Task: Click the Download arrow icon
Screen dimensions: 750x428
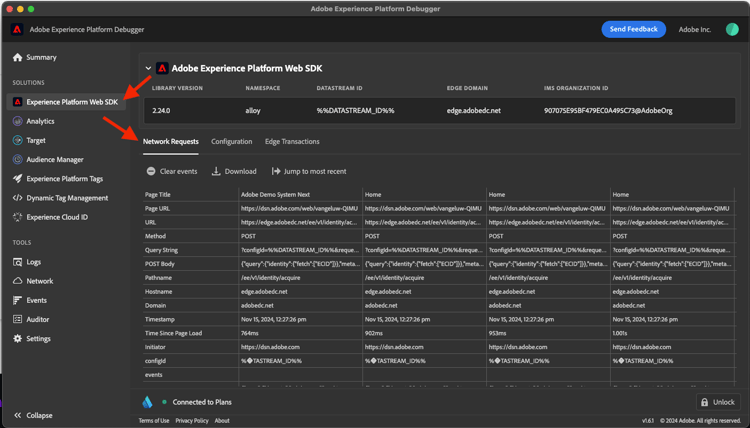Action: pyautogui.click(x=216, y=171)
